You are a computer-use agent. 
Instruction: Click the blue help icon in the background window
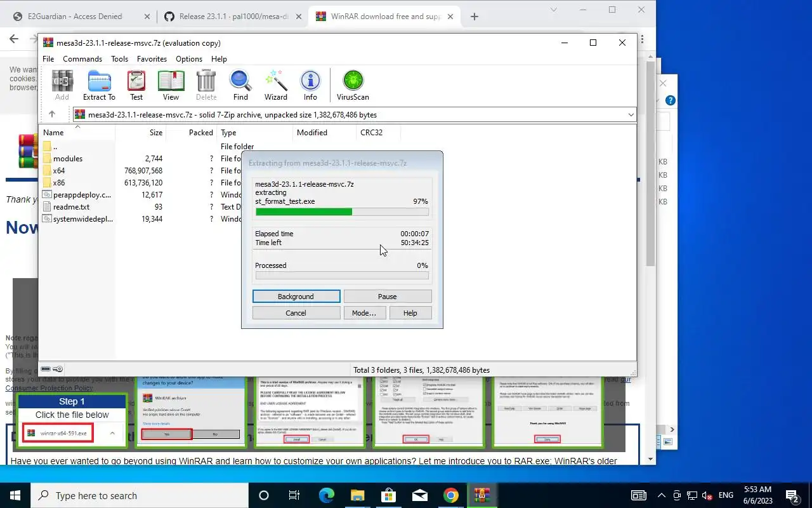pos(670,100)
